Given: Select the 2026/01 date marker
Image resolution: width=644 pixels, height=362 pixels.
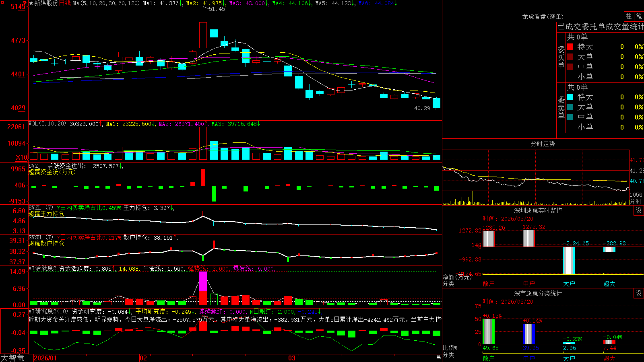Looking at the screenshot, I should [x=45, y=358].
